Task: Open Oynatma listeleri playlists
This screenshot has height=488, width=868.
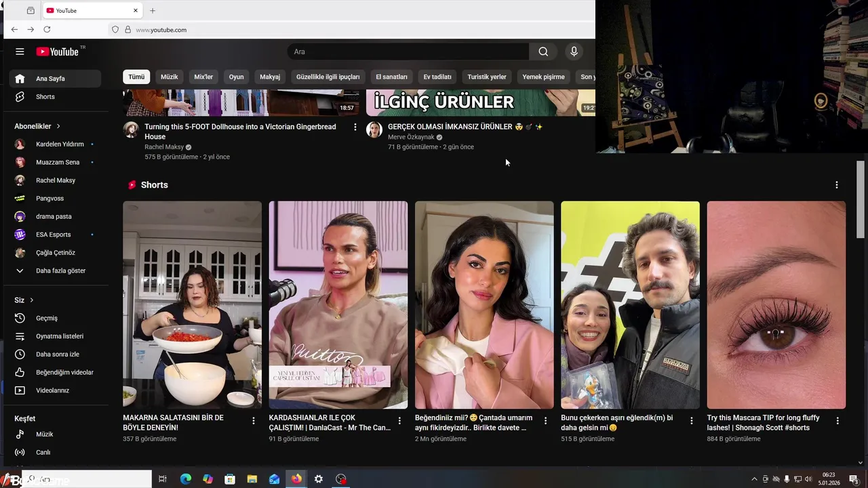Action: tap(55, 336)
